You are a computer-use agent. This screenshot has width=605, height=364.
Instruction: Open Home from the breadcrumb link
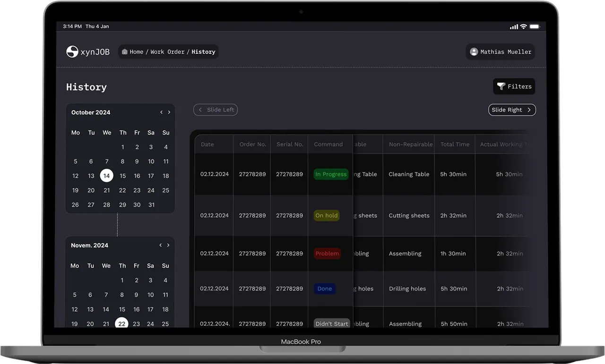point(137,51)
